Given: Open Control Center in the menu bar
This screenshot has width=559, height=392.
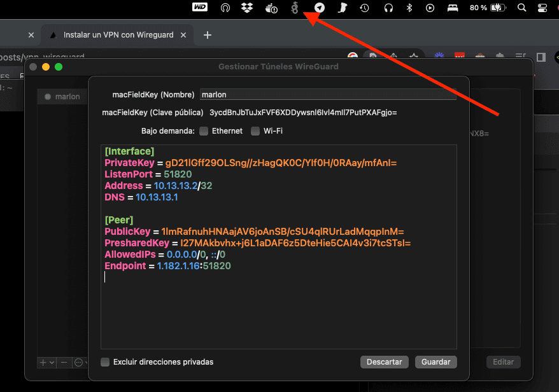Looking at the screenshot, I should [542, 8].
